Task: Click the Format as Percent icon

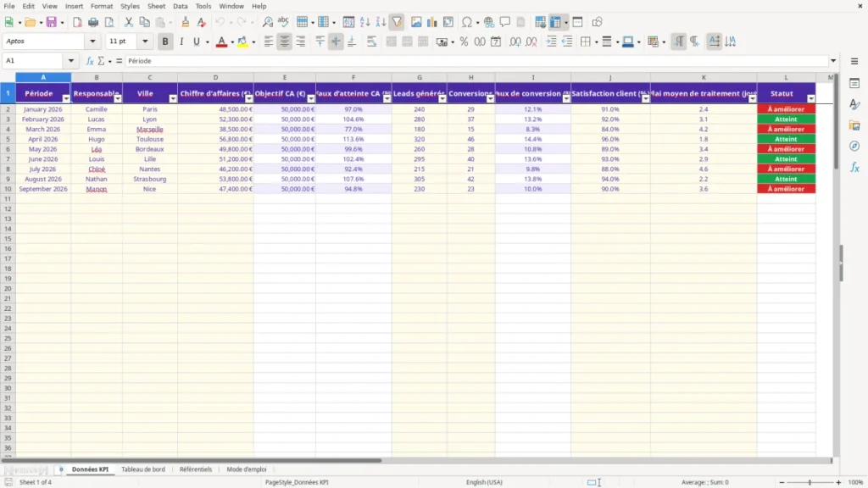Action: [x=464, y=42]
